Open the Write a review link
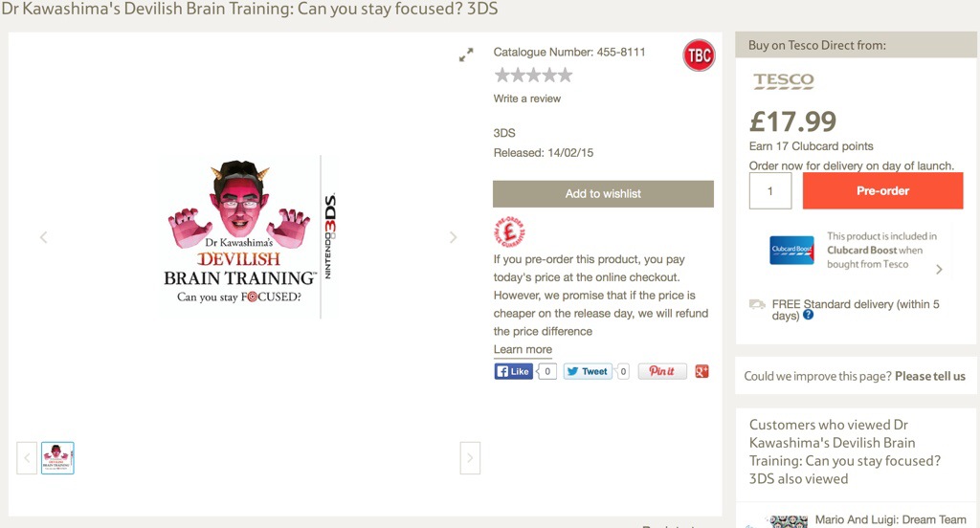This screenshot has height=528, width=980. coord(527,99)
